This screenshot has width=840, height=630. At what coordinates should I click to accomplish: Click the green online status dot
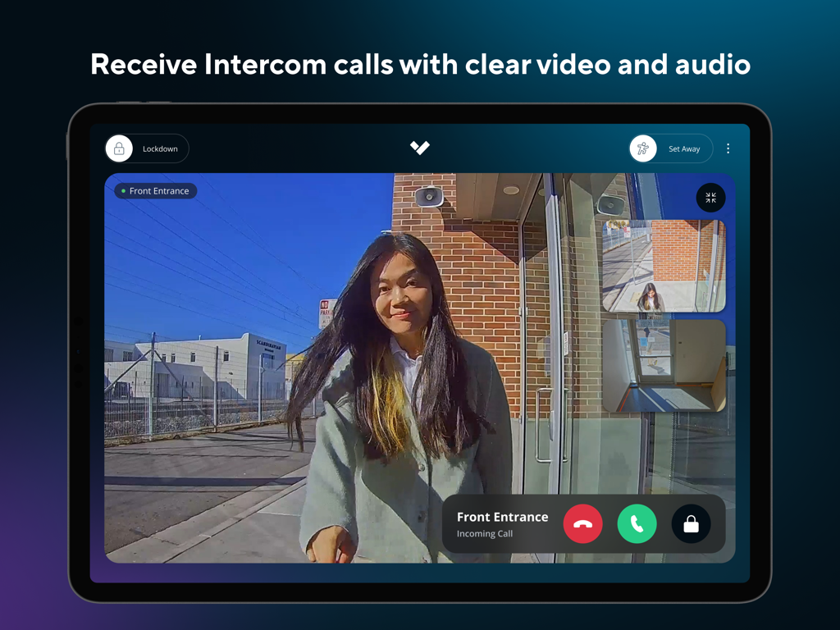[x=124, y=190]
